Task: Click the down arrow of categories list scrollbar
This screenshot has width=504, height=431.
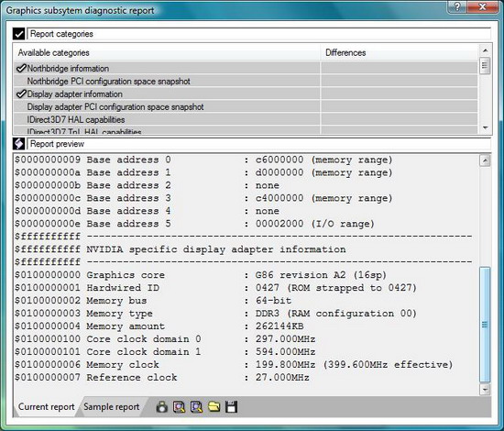Action: click(485, 128)
